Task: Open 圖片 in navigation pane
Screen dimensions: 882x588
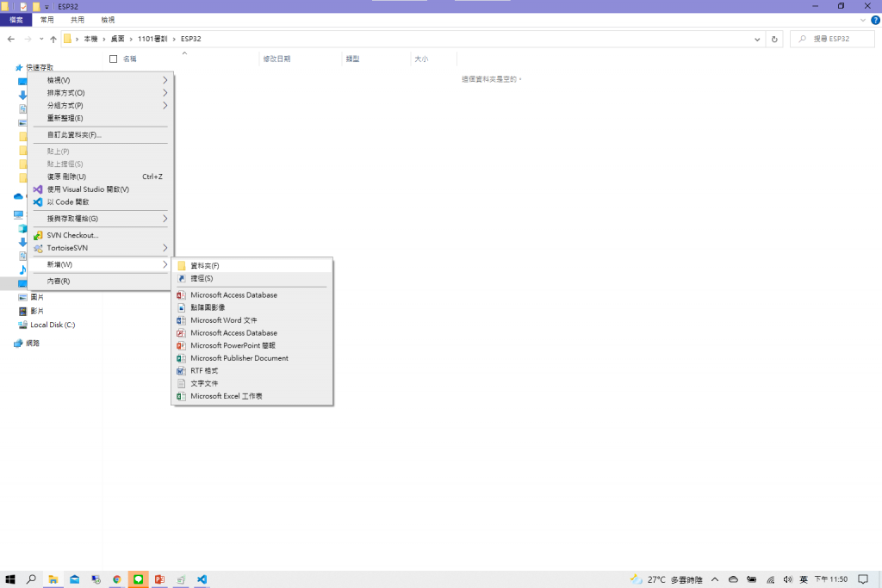Action: (x=37, y=297)
